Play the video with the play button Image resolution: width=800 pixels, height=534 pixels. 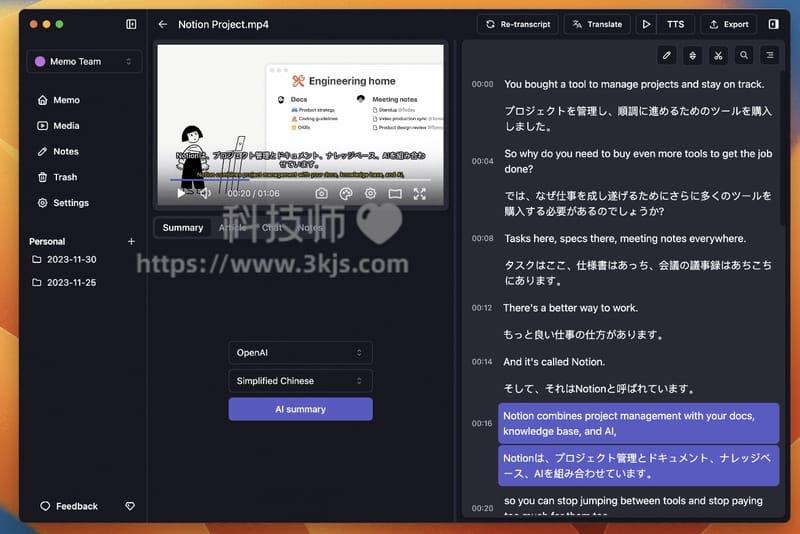tap(181, 193)
